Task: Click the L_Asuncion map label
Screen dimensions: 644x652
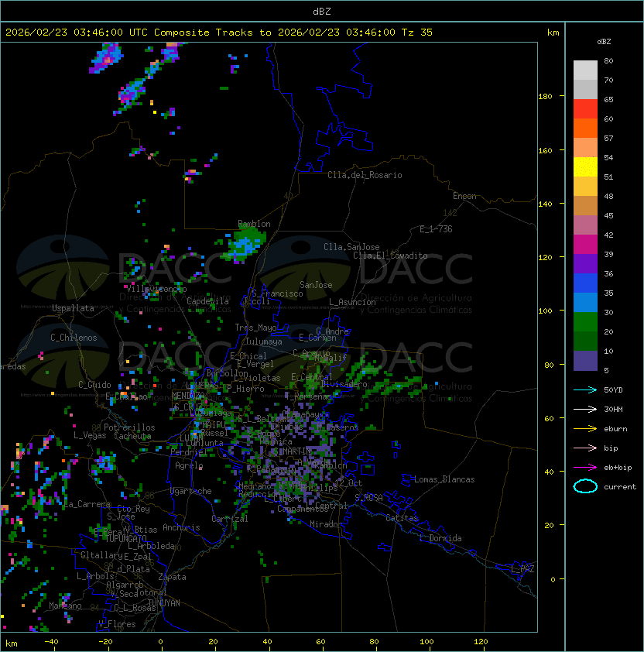Action: coord(352,302)
